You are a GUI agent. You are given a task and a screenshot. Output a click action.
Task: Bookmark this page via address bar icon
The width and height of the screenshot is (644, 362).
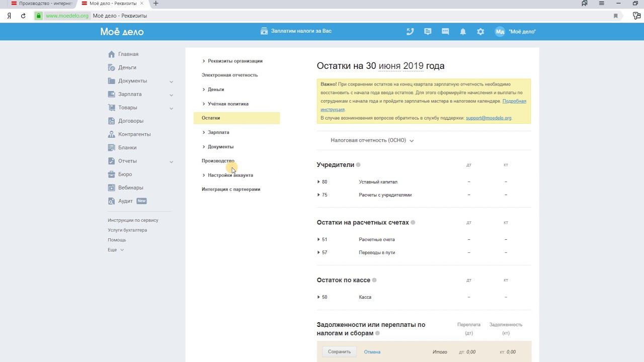click(x=615, y=16)
